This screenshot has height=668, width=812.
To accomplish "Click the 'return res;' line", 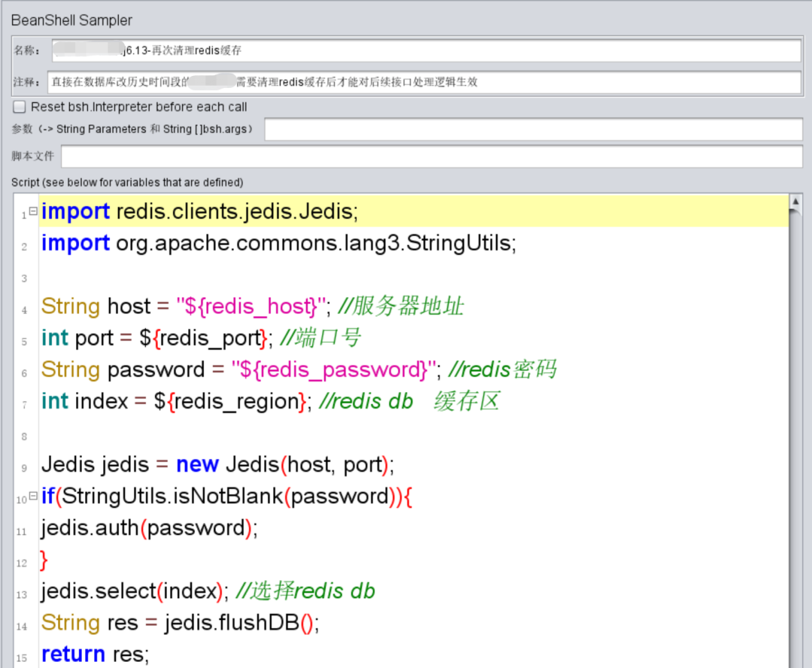I will click(x=95, y=654).
